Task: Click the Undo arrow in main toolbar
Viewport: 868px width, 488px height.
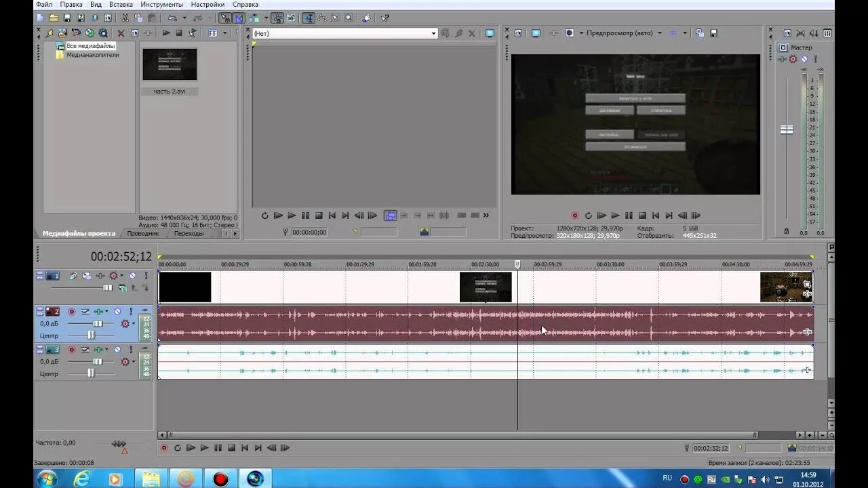Action: [x=172, y=18]
